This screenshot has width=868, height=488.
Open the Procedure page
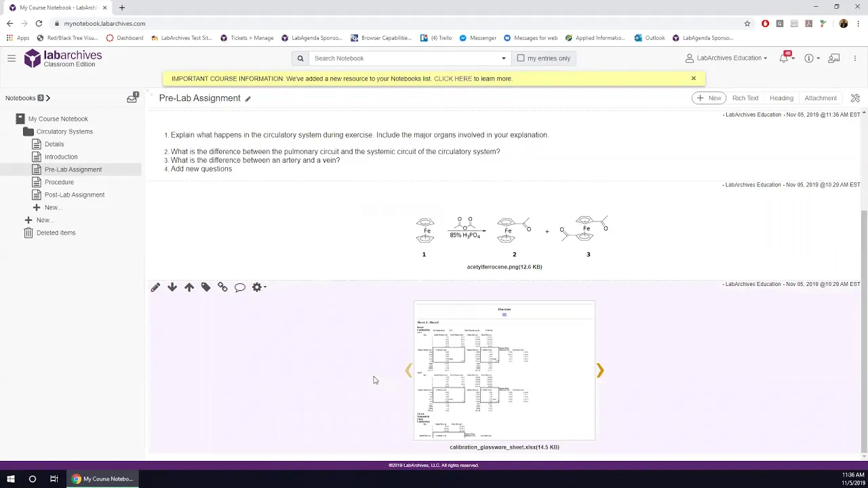click(x=59, y=182)
